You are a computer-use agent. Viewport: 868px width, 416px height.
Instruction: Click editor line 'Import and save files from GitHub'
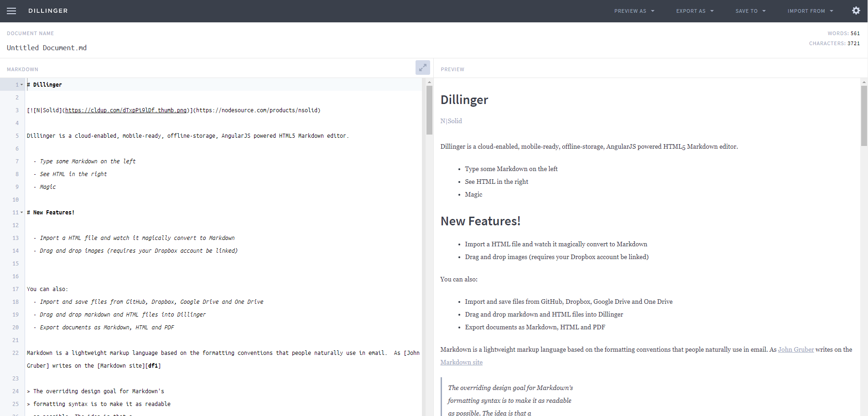click(x=148, y=302)
